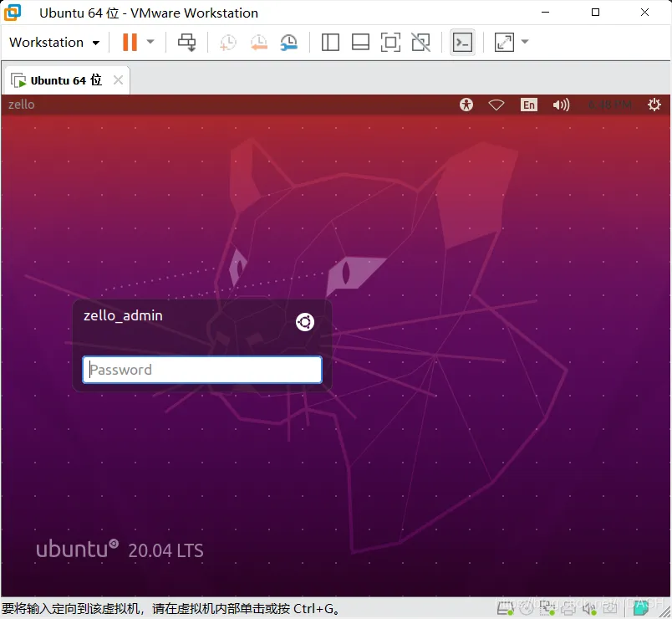Click the network adapter status icon
The image size is (672, 619).
547,608
